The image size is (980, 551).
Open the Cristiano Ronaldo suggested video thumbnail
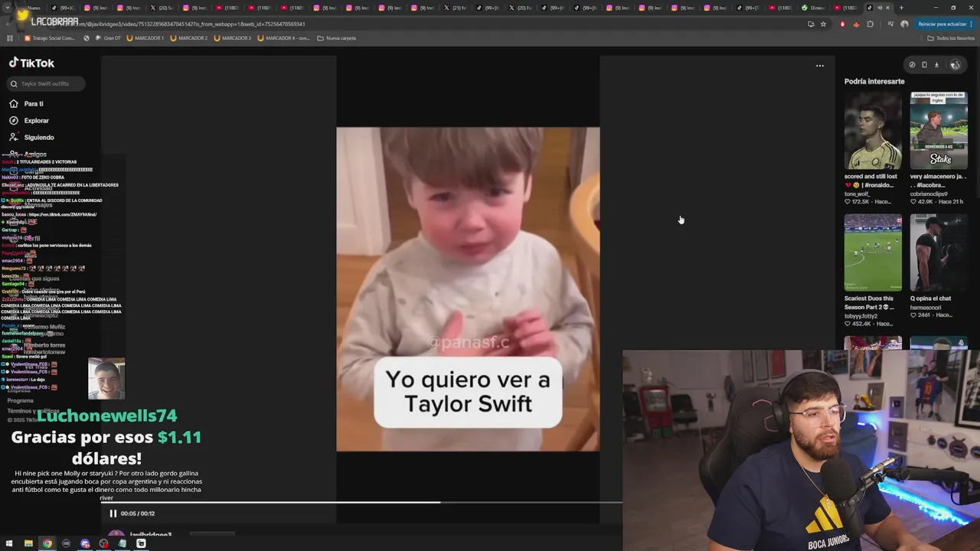(873, 131)
